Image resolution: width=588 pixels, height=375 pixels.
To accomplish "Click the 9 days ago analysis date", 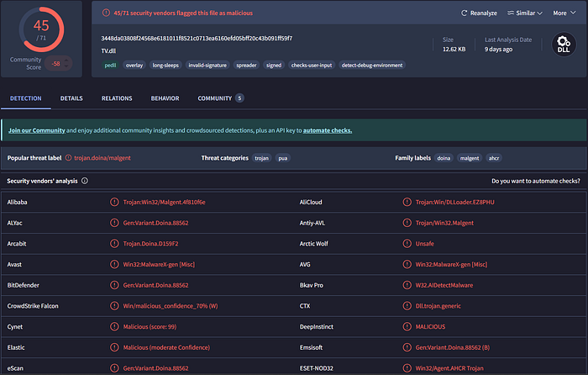I will pyautogui.click(x=498, y=49).
